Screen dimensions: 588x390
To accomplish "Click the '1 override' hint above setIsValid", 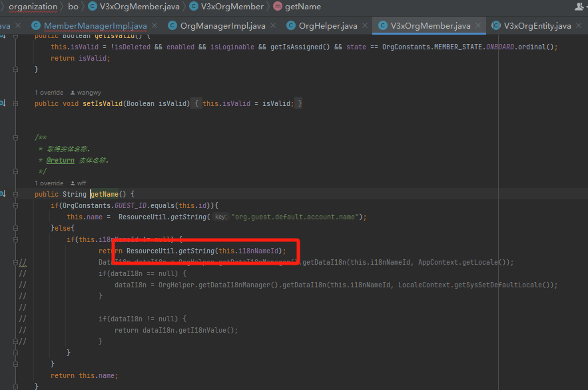I will click(49, 93).
